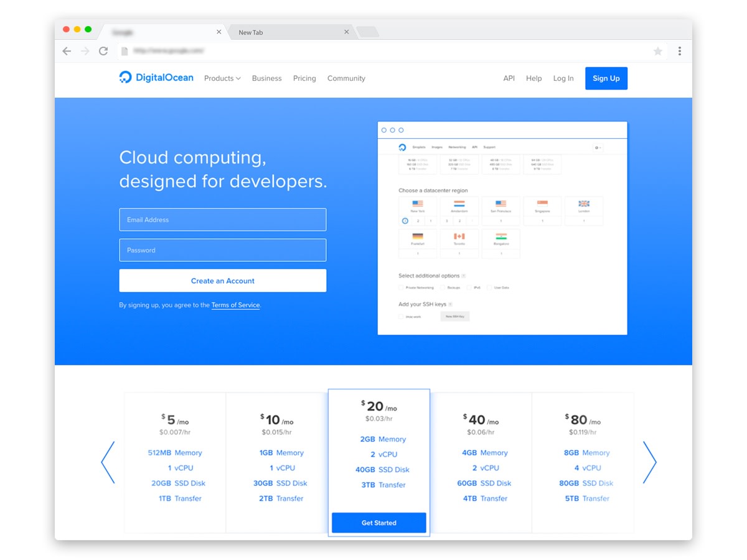Image resolution: width=747 pixels, height=560 pixels.
Task: Enable Private Networking checkbox in preview
Action: pyautogui.click(x=401, y=287)
